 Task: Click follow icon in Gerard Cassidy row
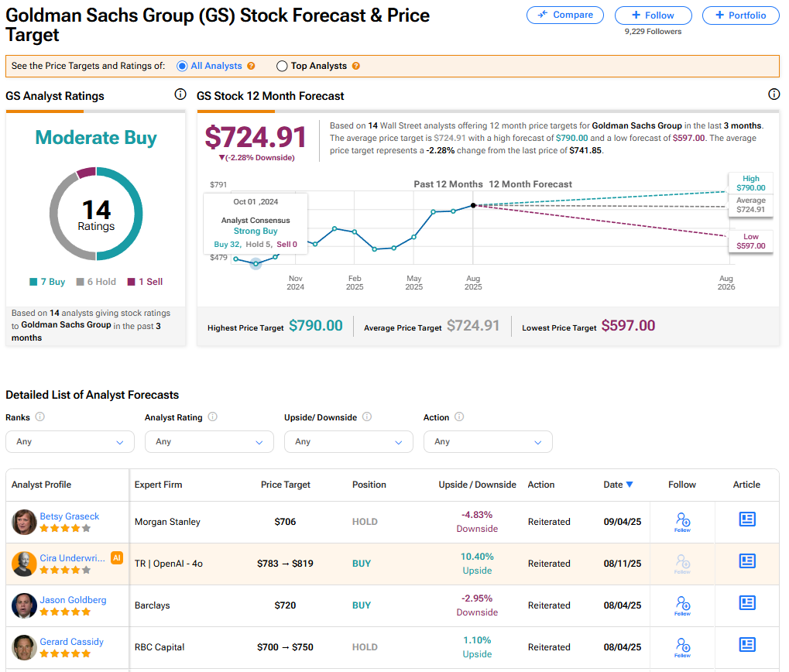(682, 646)
